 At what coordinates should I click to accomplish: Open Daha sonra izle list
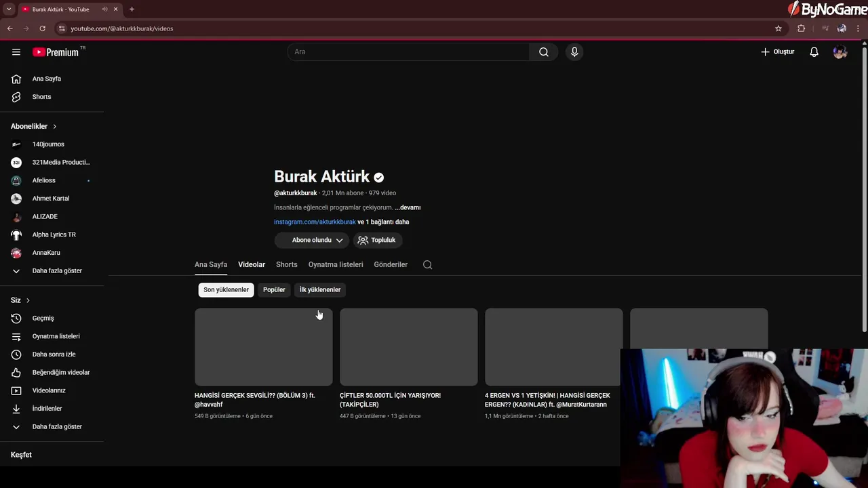click(x=54, y=354)
